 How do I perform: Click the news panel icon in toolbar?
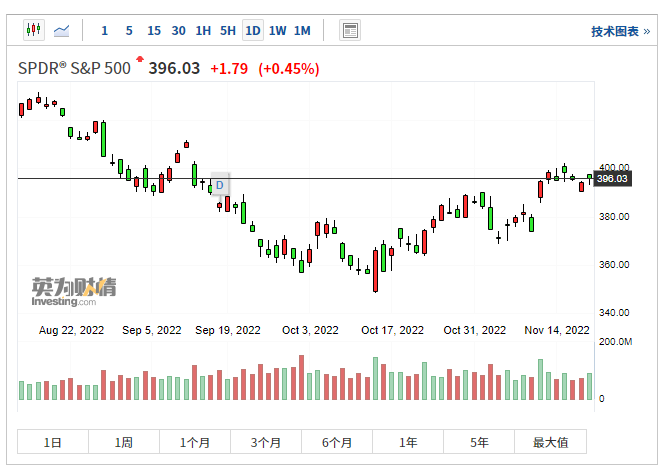(x=349, y=30)
